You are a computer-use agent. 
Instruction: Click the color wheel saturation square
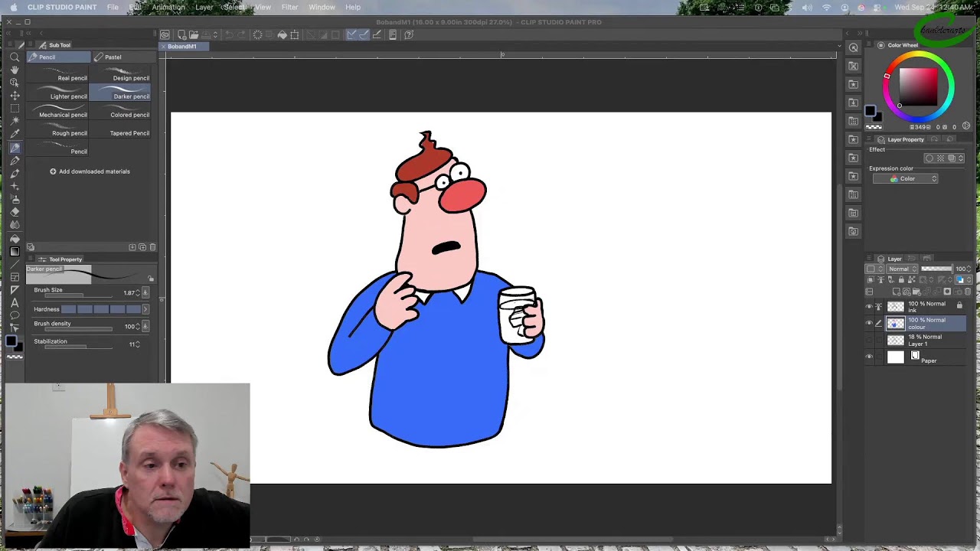tap(917, 86)
